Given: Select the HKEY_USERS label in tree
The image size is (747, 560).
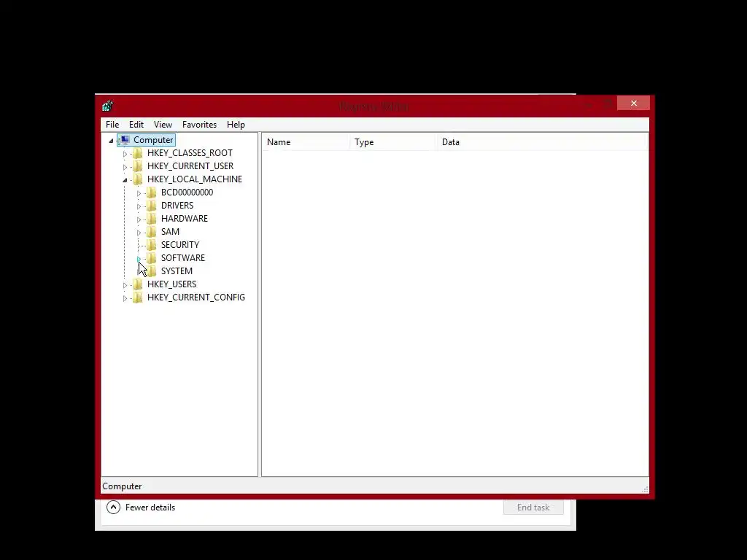Looking at the screenshot, I should pyautogui.click(x=171, y=284).
